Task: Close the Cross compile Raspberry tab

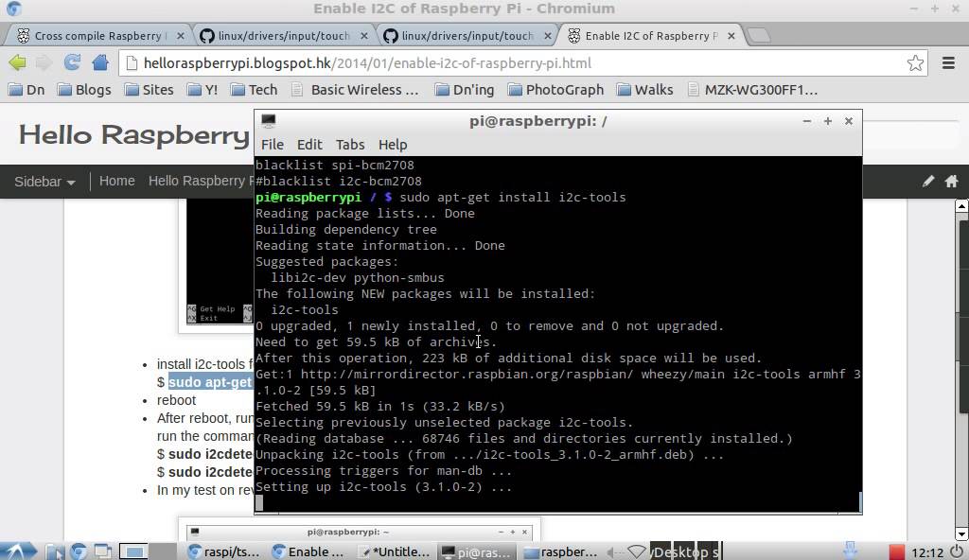Action: tap(181, 36)
